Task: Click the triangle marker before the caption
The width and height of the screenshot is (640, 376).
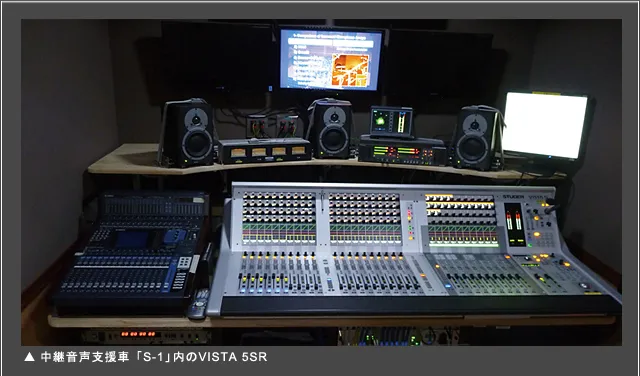Action: click(29, 357)
